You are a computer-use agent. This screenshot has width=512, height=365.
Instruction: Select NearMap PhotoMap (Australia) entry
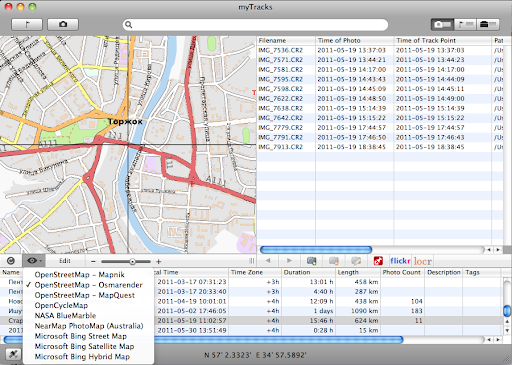pos(89,326)
